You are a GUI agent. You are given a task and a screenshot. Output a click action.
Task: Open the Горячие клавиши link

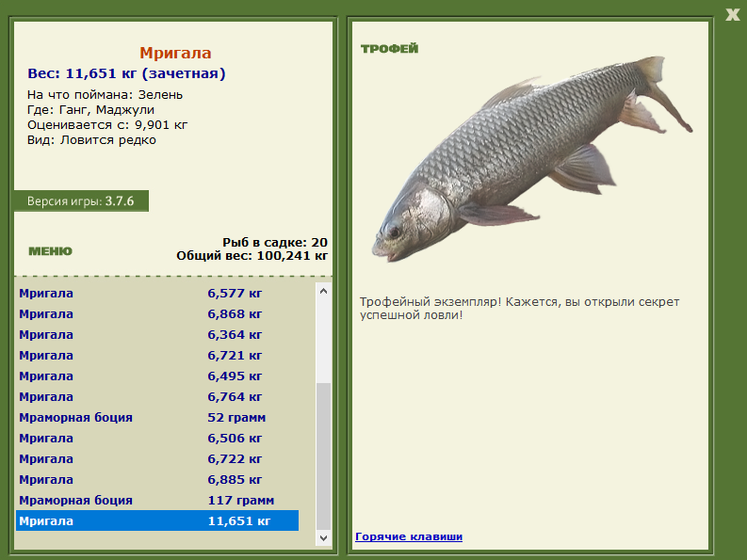click(x=409, y=536)
